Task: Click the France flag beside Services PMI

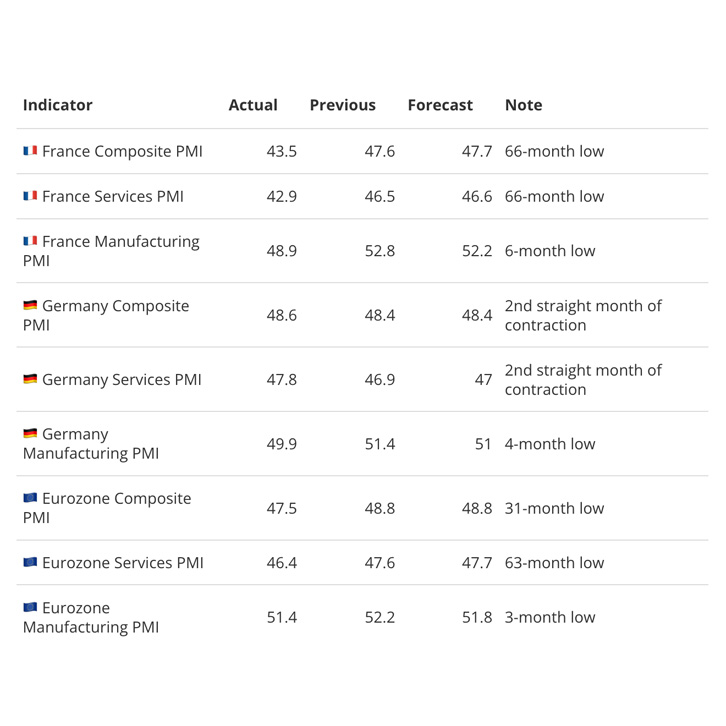Action: tap(30, 196)
